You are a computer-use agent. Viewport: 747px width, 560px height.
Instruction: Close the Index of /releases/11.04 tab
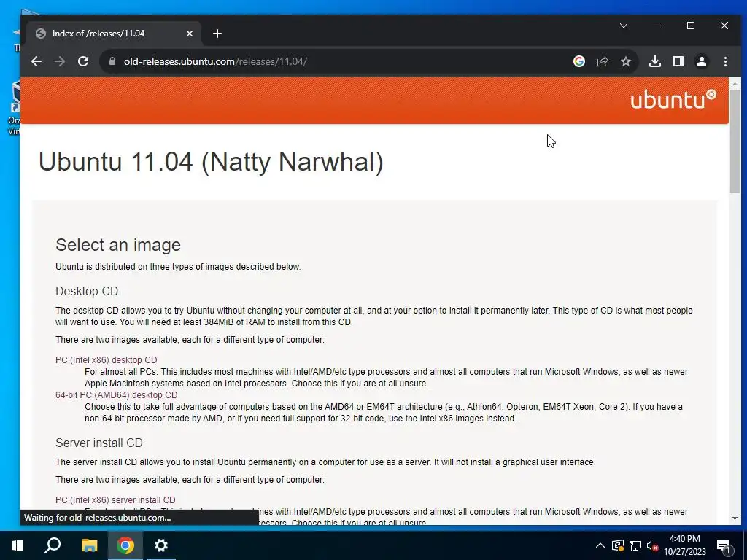coord(190,34)
